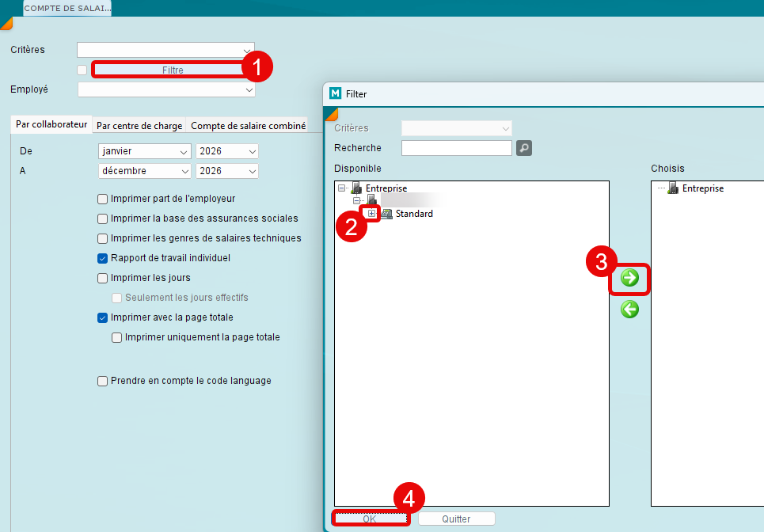This screenshot has width=764, height=532.
Task: Switch to Par centre de charge tab
Action: click(139, 126)
